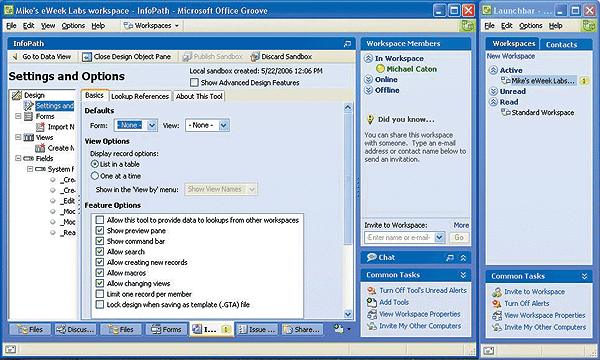Viewport: 600px width, 360px height.
Task: Click the More link in invite section
Action: tap(461, 225)
